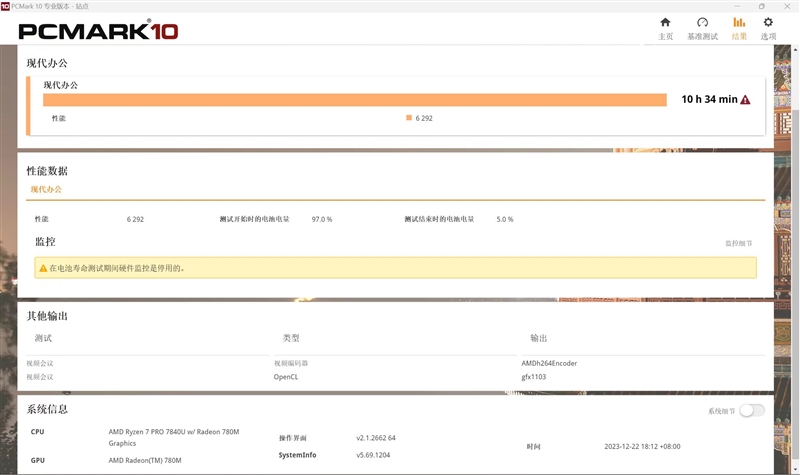Click the AMDh264Encoder output entry
This screenshot has width=800, height=475.
(x=549, y=363)
